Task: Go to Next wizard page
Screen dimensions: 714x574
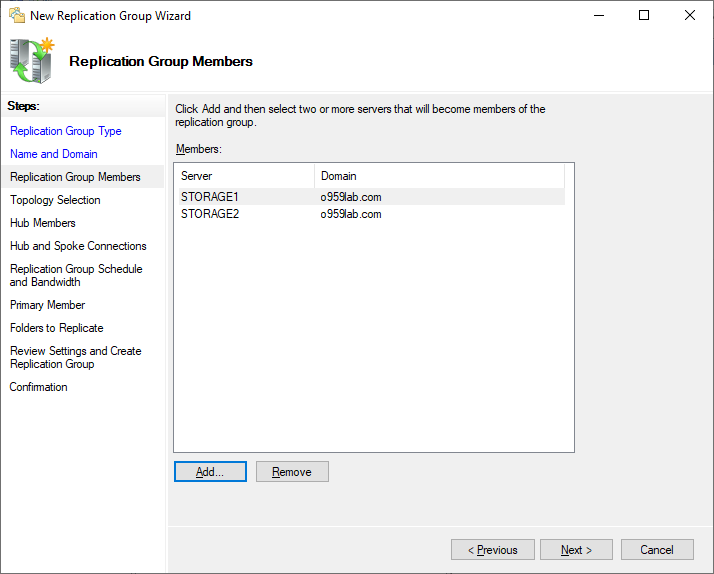Action: (576, 550)
